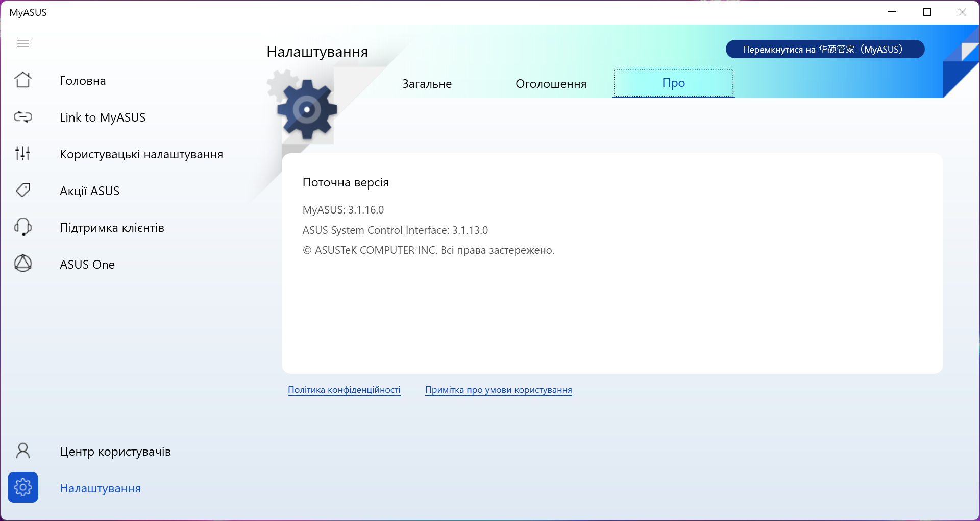
Task: Go to Користувацькі налаштування
Action: (141, 154)
